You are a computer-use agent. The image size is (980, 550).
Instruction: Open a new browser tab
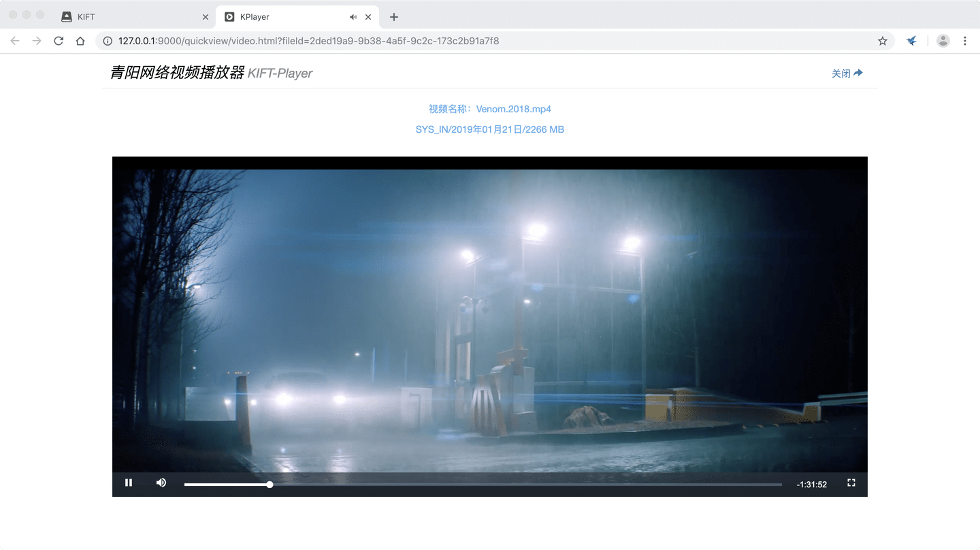[394, 17]
